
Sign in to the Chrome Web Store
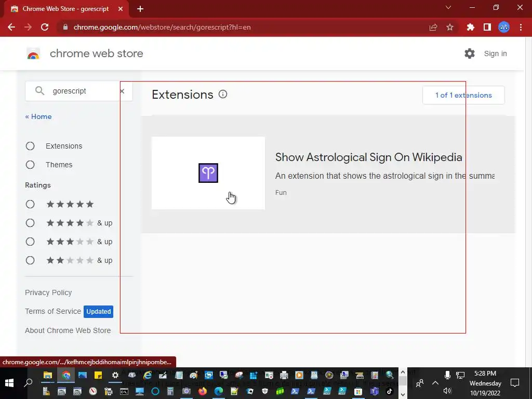[x=495, y=54]
